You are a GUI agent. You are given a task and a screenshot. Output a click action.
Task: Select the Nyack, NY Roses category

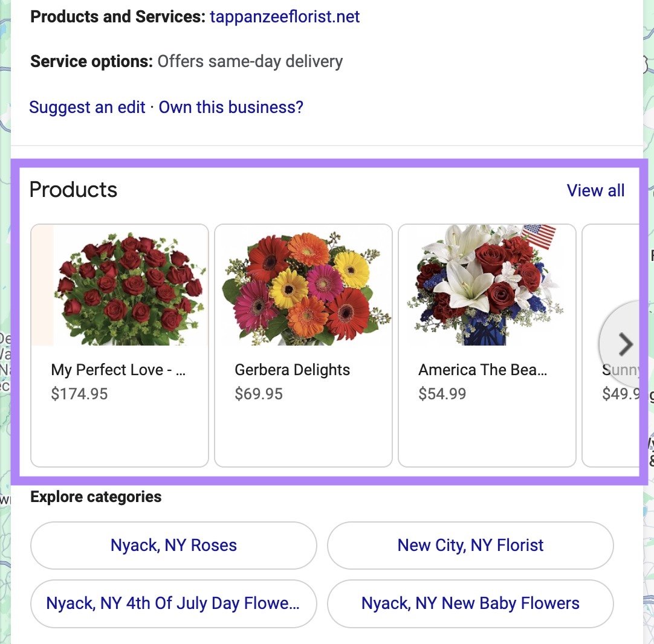tap(173, 545)
